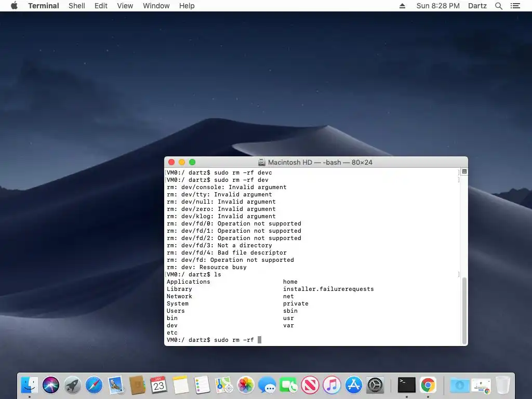Viewport: 532px width, 399px height.
Task: Click 'rm: dev: Resource busy' line
Action: tap(207, 268)
